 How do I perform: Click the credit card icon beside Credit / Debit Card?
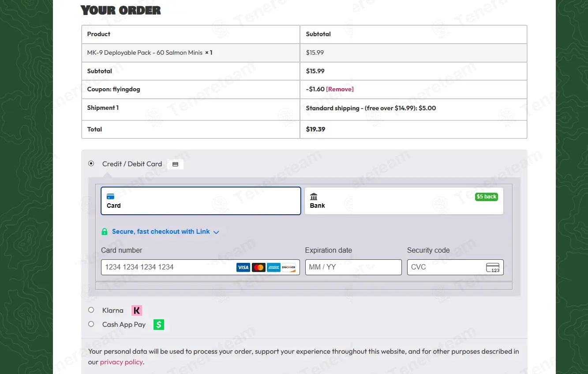point(175,164)
